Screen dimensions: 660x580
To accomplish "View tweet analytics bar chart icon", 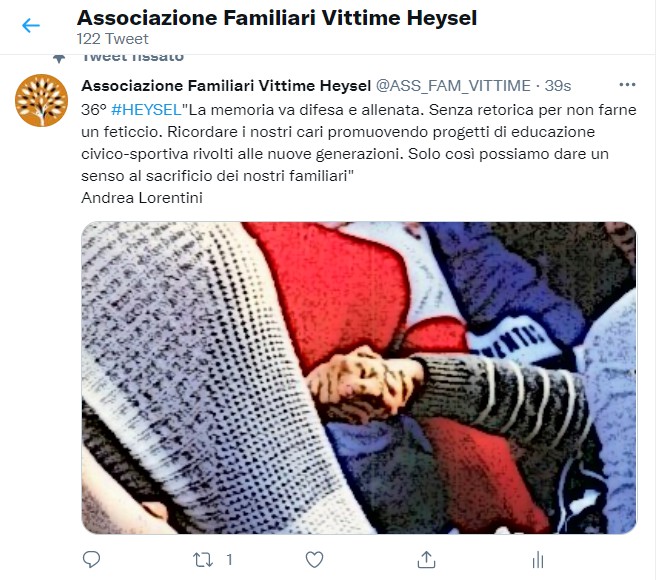I will (x=538, y=560).
